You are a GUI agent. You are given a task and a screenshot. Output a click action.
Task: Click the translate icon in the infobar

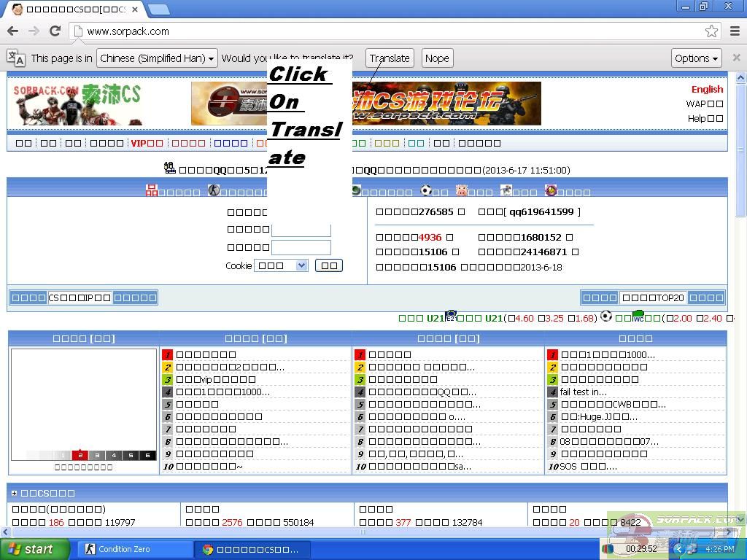(15, 58)
